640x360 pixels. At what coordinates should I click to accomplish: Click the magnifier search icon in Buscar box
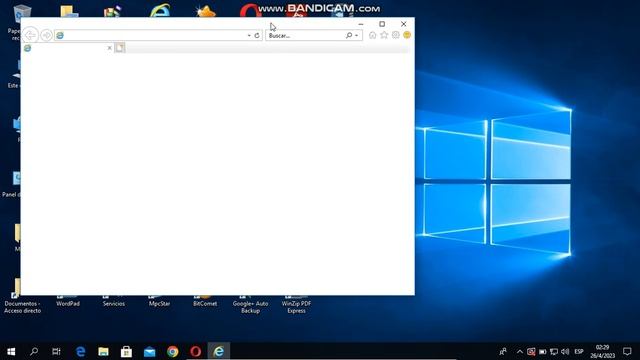tap(349, 36)
